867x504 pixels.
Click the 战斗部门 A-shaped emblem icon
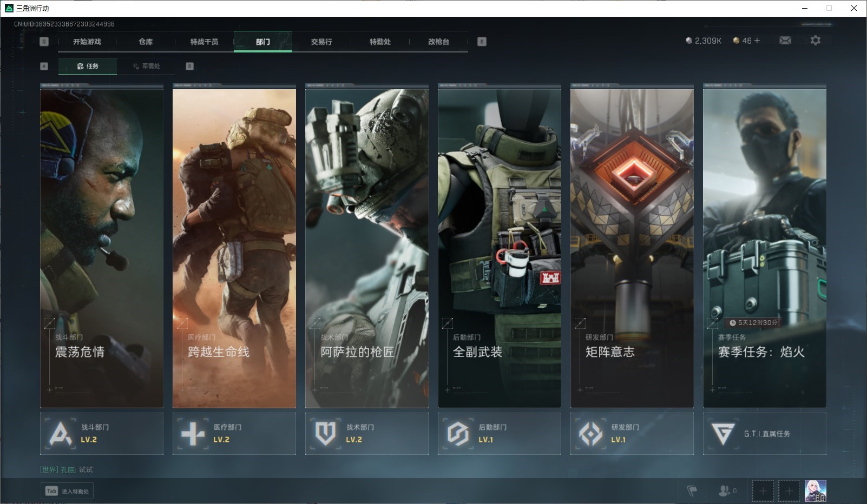[x=61, y=434]
